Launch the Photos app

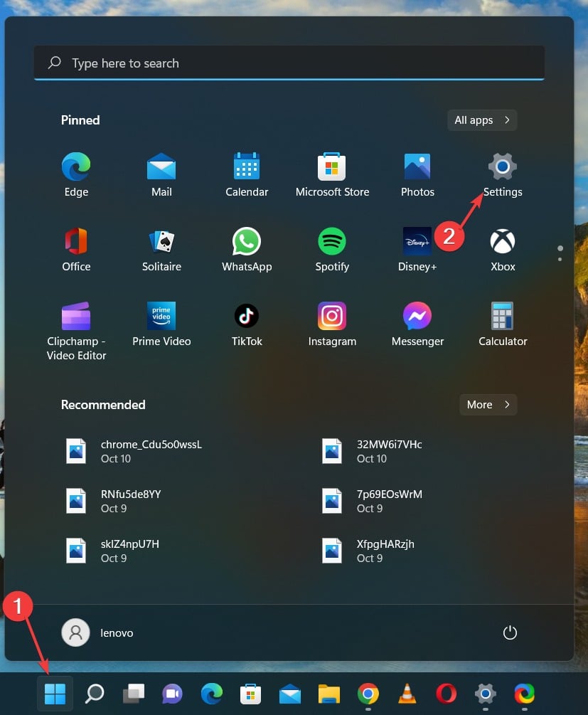click(x=417, y=174)
